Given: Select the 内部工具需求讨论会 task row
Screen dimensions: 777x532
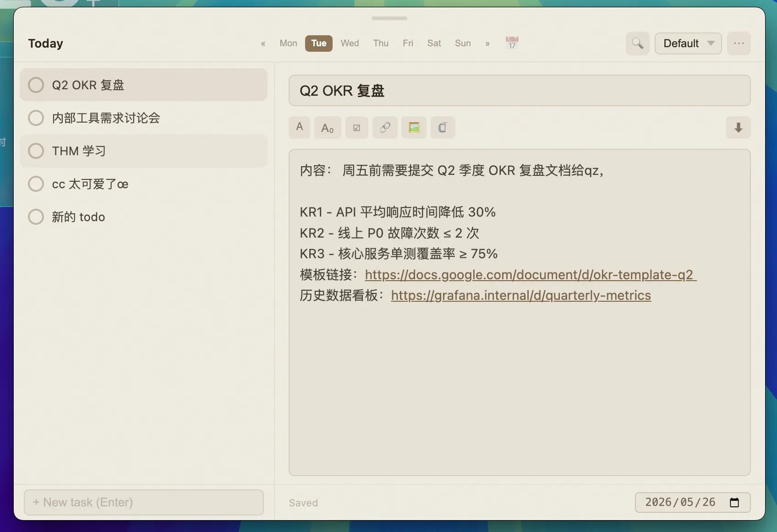Looking at the screenshot, I should point(143,118).
